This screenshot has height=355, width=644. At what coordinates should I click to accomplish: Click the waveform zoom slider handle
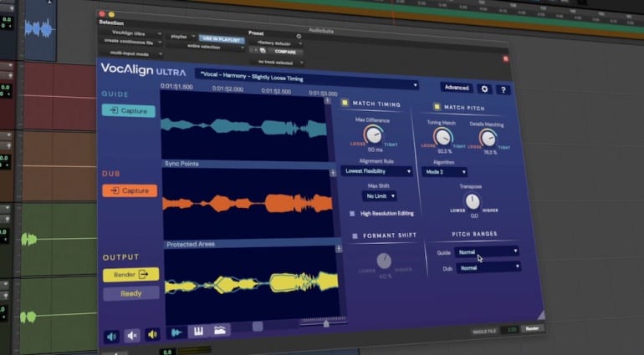[x=326, y=324]
